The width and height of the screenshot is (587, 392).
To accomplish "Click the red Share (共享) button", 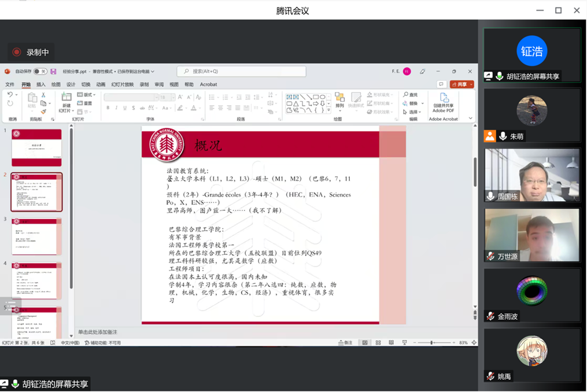I will [462, 84].
